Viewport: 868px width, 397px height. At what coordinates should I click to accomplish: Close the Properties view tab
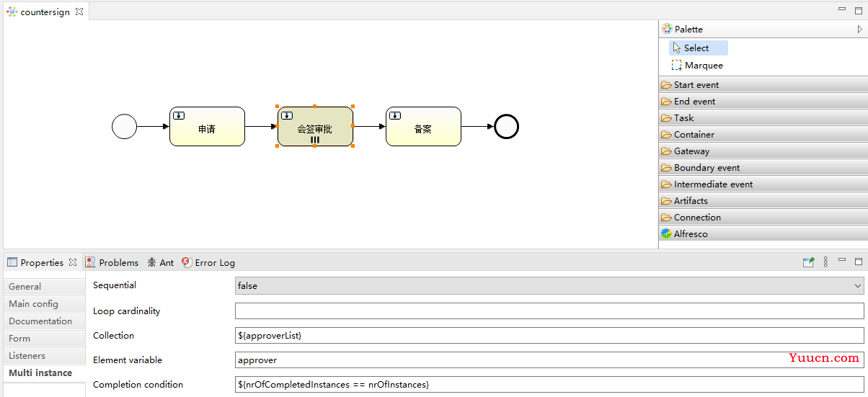(73, 262)
